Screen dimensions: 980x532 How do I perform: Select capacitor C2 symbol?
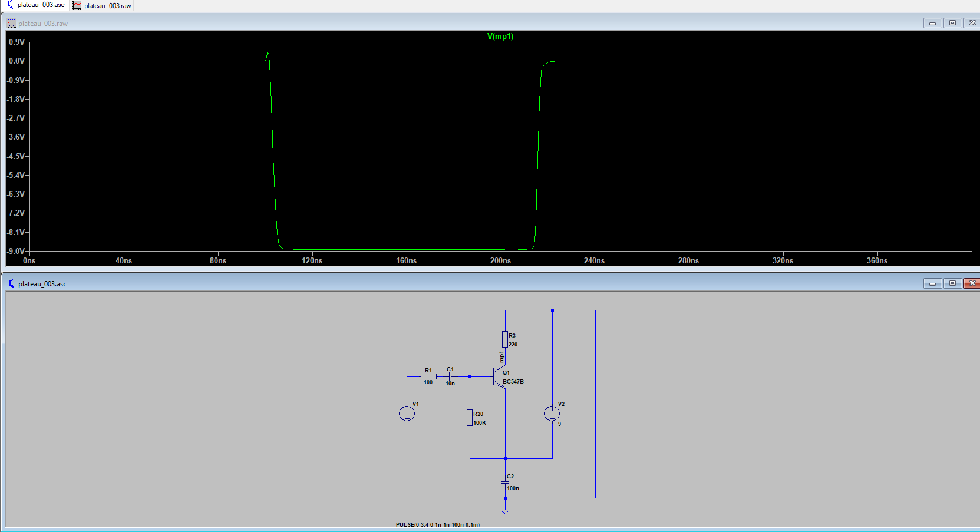coord(505,483)
